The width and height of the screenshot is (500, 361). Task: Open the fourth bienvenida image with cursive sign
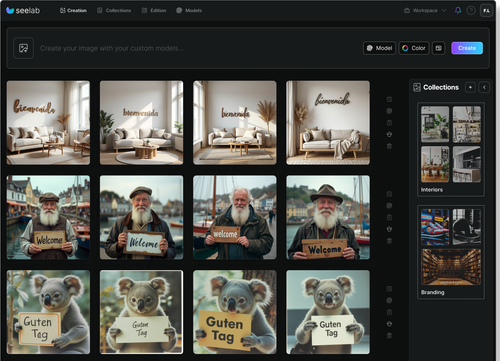(x=328, y=123)
